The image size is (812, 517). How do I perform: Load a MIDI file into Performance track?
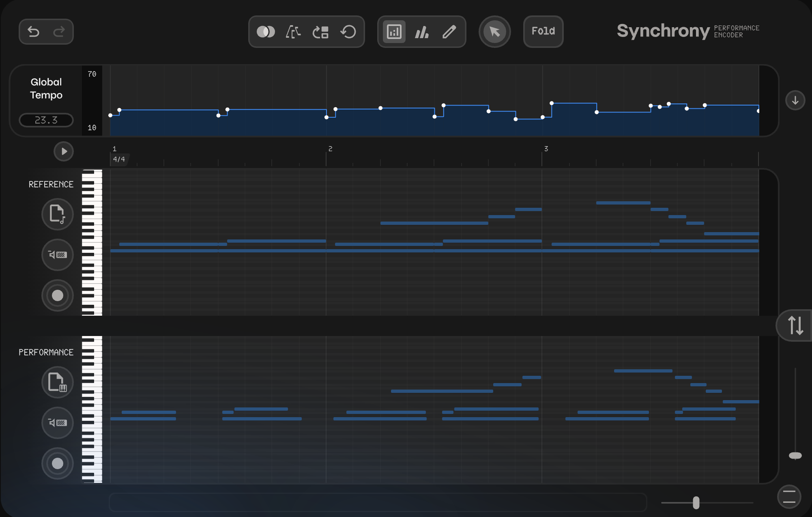point(57,382)
